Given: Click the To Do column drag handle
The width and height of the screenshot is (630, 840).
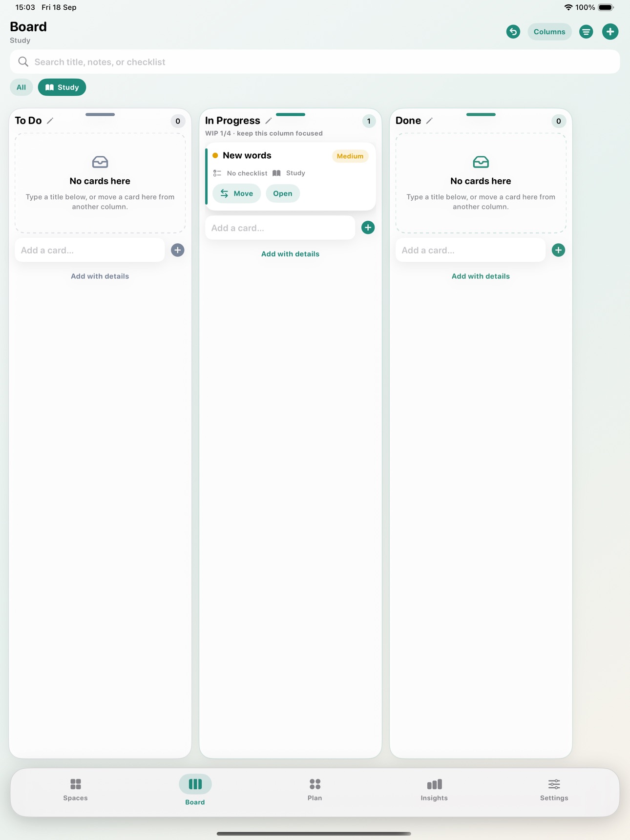Looking at the screenshot, I should [100, 114].
